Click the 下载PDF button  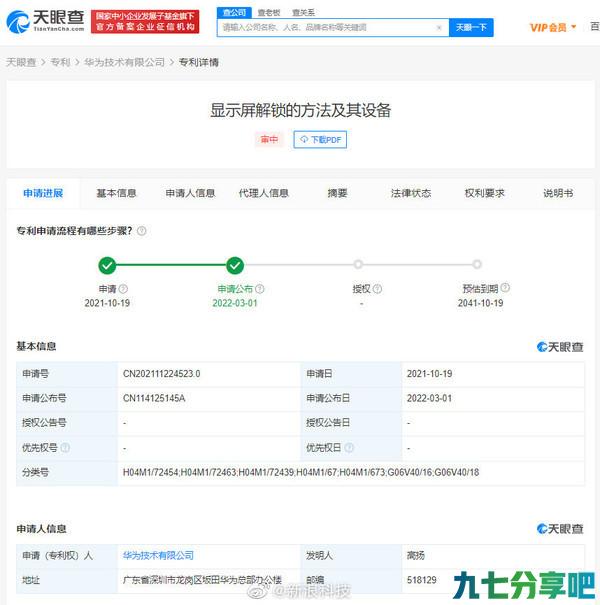[x=320, y=140]
